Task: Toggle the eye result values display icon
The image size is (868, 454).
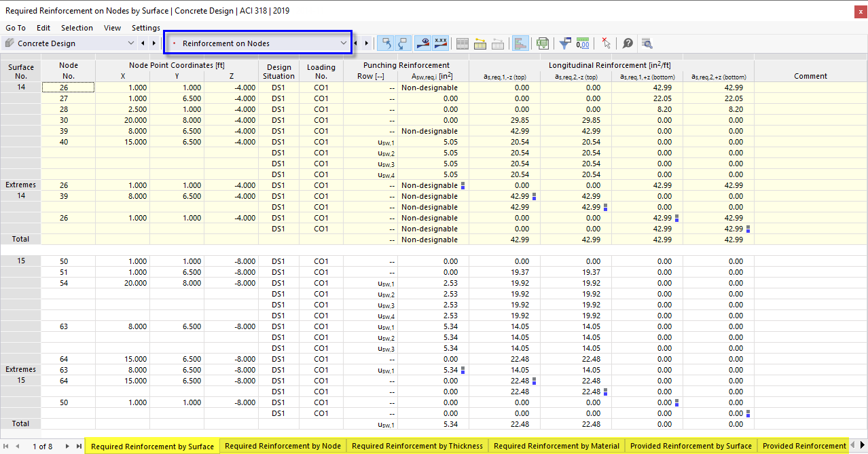Action: [x=422, y=43]
